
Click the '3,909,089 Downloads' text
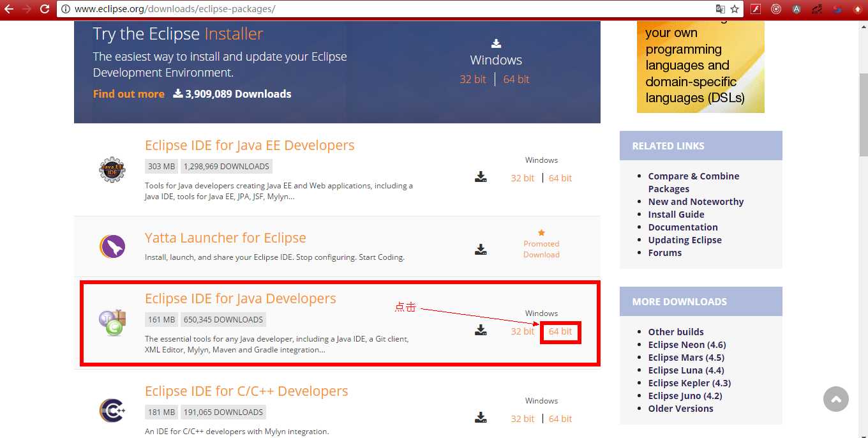[238, 94]
